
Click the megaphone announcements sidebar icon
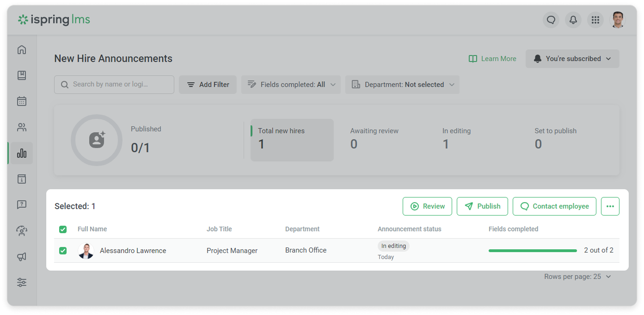point(22,257)
